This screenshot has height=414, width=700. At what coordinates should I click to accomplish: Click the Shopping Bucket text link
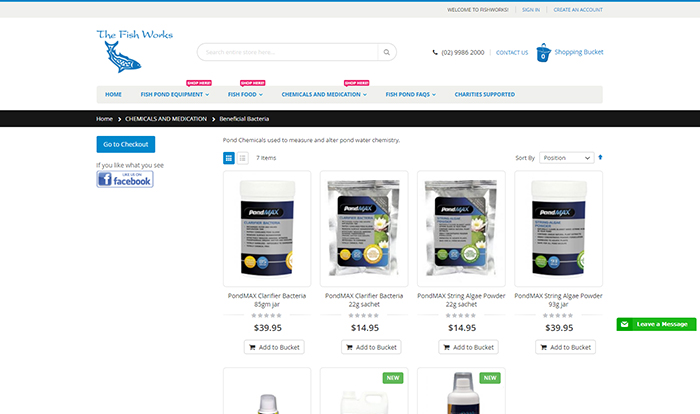[579, 52]
